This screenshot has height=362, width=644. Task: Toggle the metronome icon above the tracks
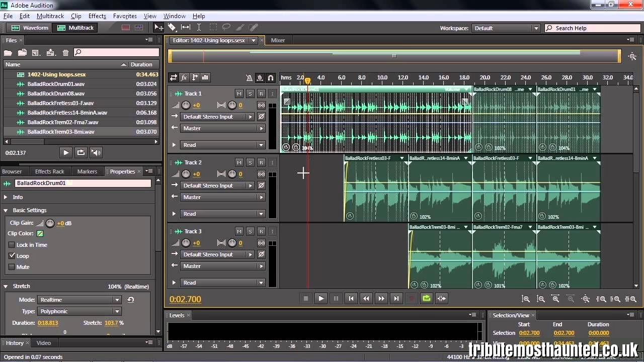point(249,77)
